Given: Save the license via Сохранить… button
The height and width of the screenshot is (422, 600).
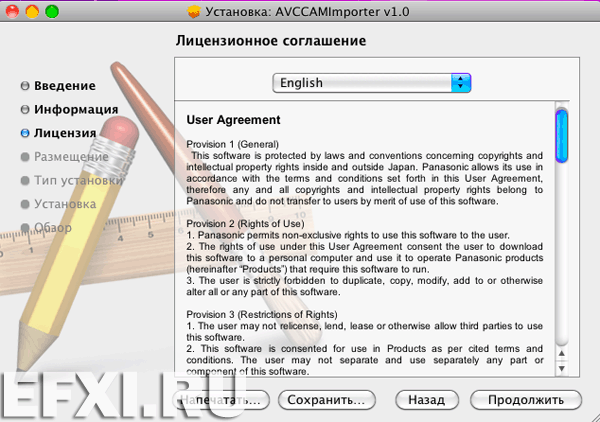Looking at the screenshot, I should point(327,400).
